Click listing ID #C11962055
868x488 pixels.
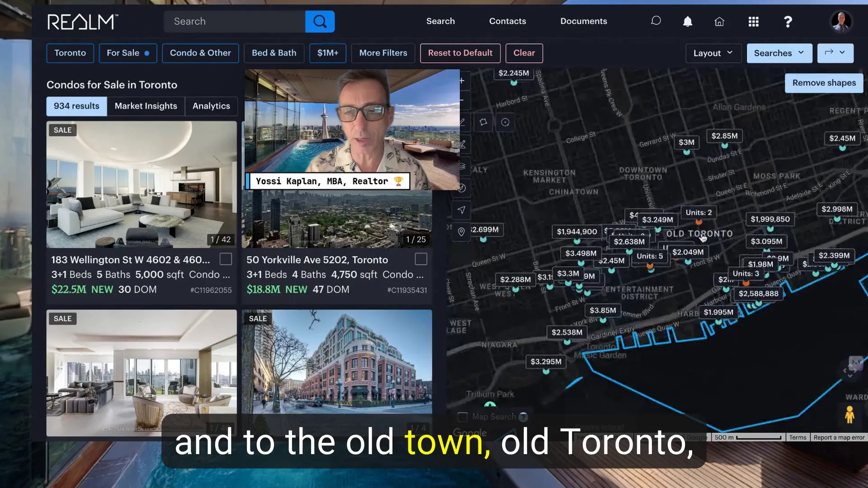tap(211, 290)
